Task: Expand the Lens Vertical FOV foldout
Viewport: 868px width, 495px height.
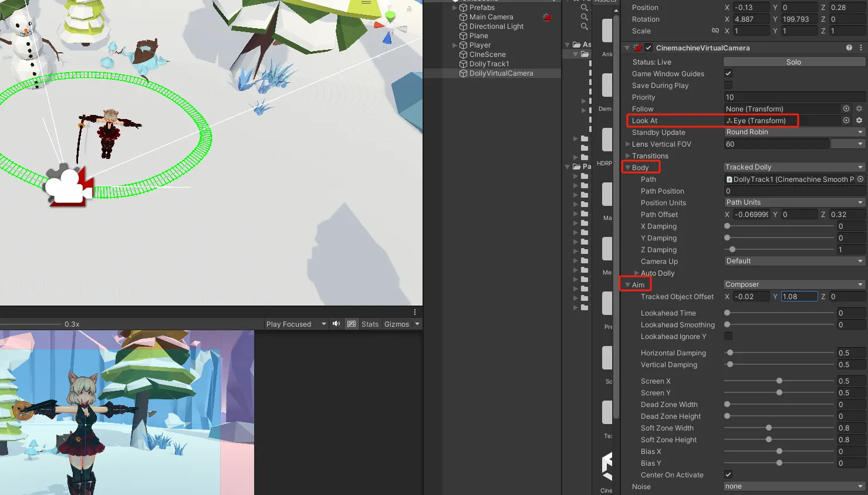Action: [x=628, y=144]
